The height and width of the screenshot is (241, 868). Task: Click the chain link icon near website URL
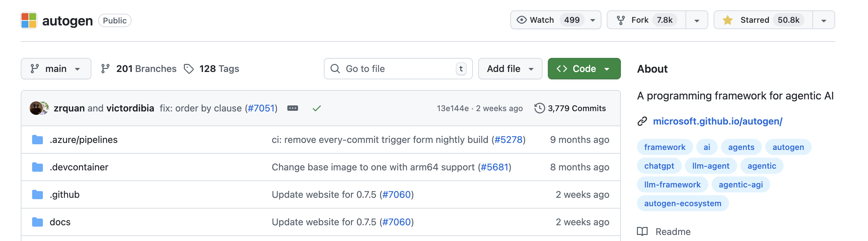(x=642, y=121)
